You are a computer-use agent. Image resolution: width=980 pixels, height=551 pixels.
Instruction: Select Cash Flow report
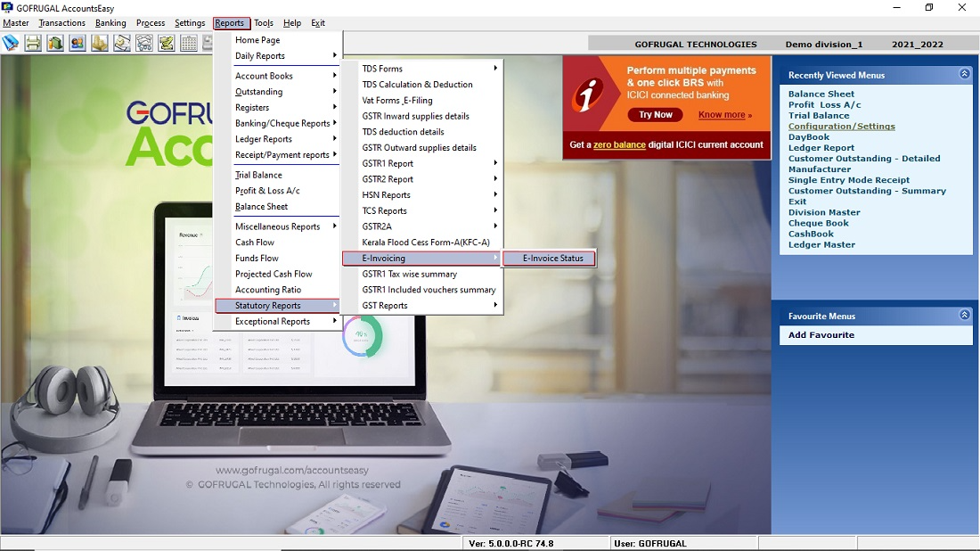point(277,242)
